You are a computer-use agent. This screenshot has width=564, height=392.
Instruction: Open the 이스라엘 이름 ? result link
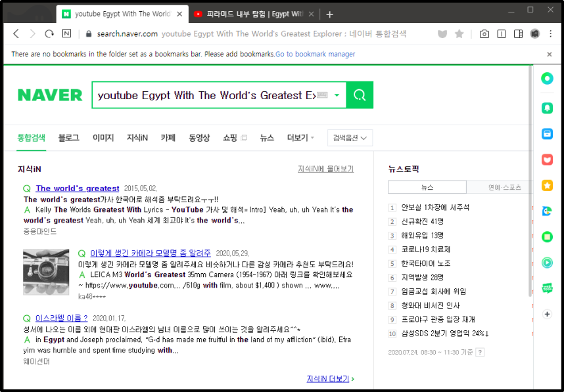(x=62, y=318)
